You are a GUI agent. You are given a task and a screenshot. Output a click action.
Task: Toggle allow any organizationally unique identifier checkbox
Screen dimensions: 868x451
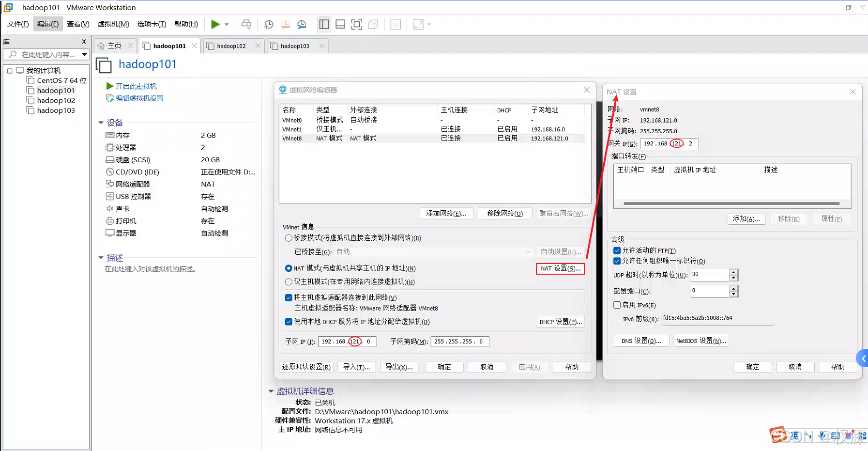tap(617, 261)
